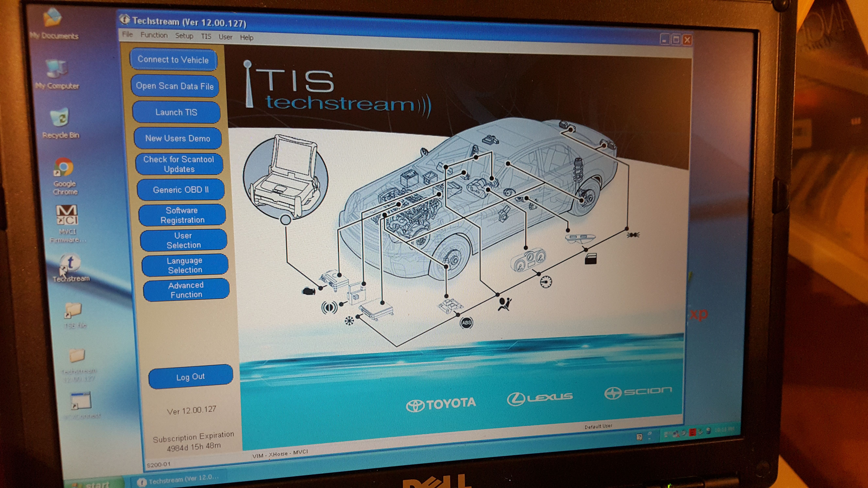
Task: Select Generic OBD II mode
Action: (181, 190)
